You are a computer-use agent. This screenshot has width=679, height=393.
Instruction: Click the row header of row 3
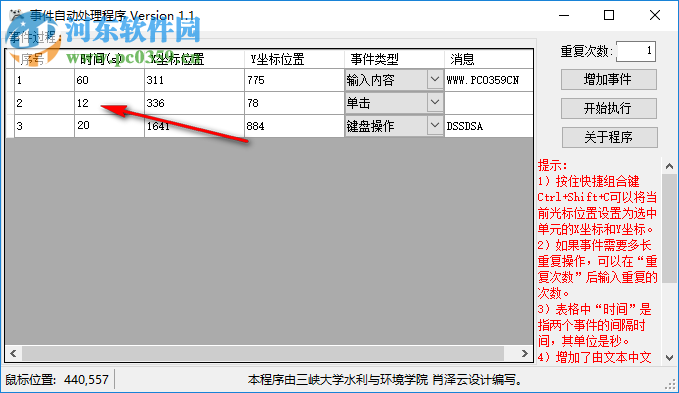10,126
